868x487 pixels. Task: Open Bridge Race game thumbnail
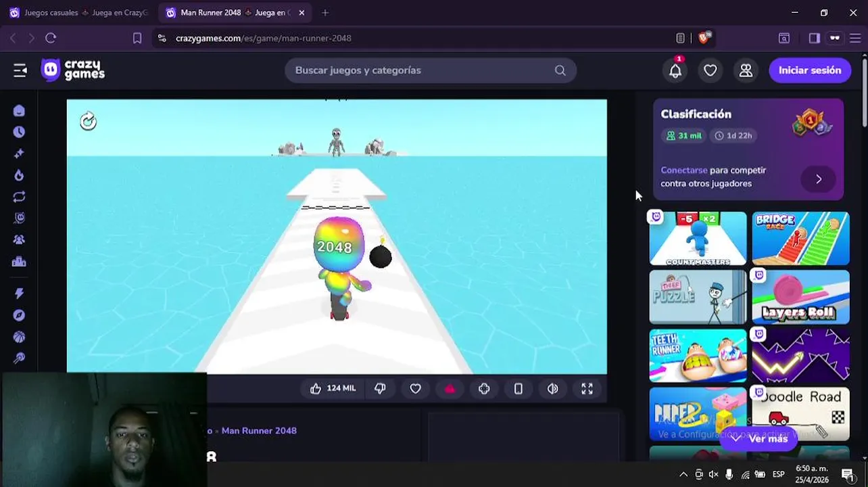point(800,239)
